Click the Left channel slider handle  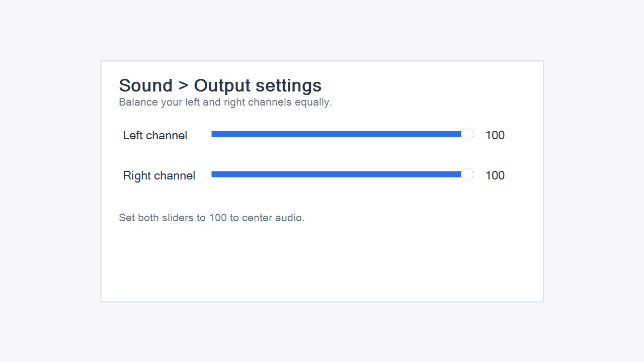[467, 134]
